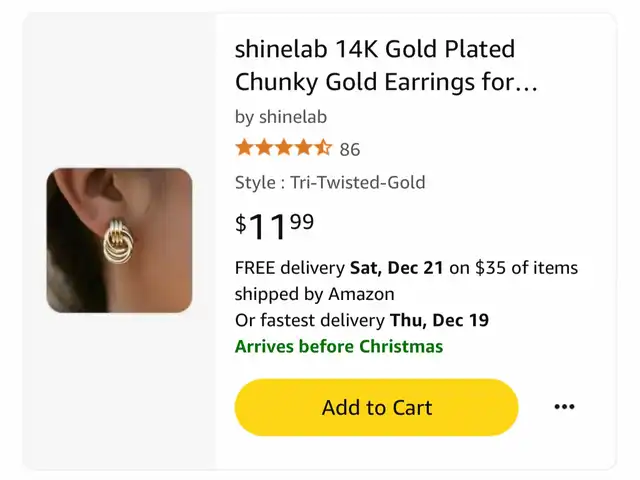The image size is (640, 480).
Task: Click the middle star of the rating
Action: (x=284, y=149)
